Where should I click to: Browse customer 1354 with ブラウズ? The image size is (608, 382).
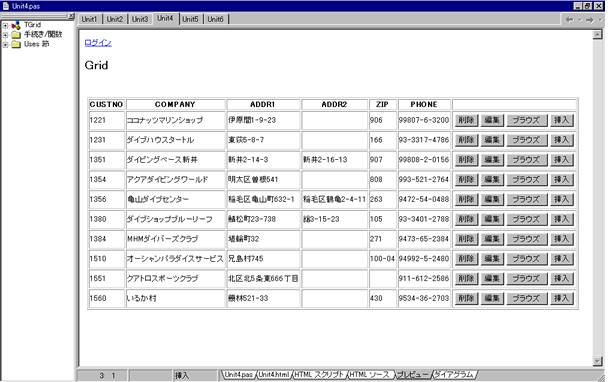click(x=527, y=180)
